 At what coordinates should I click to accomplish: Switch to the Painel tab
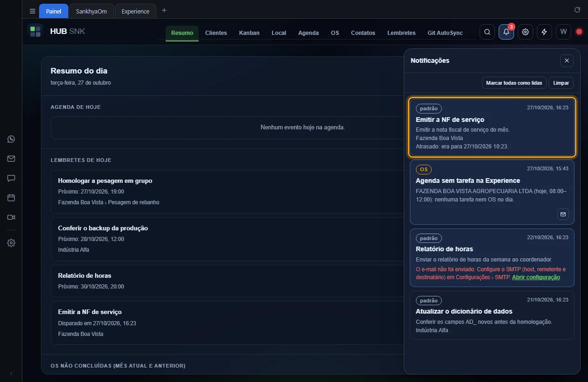pyautogui.click(x=53, y=11)
